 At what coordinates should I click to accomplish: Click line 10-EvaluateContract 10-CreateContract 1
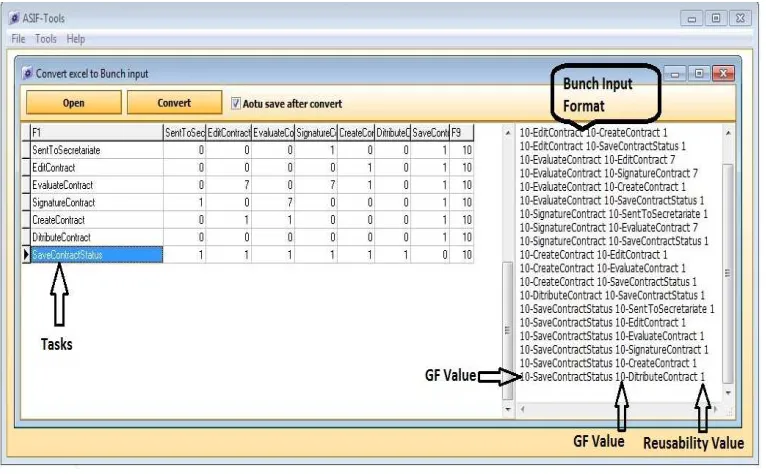click(x=602, y=187)
